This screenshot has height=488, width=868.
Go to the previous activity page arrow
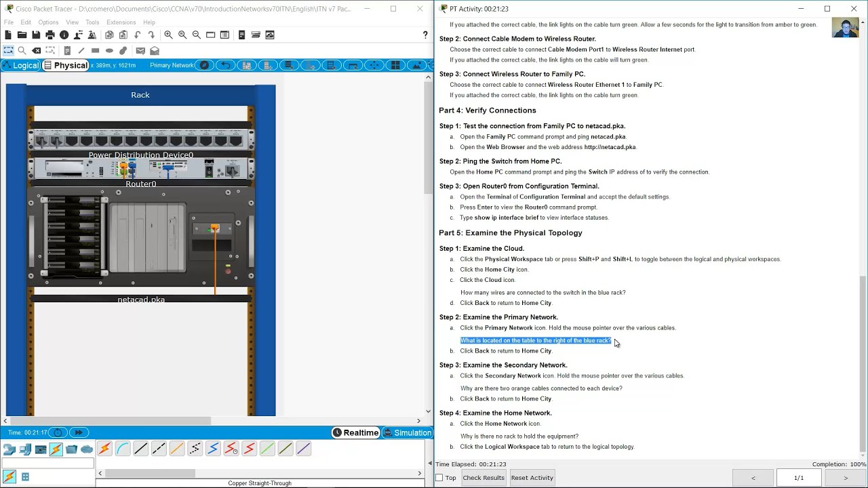click(x=753, y=478)
